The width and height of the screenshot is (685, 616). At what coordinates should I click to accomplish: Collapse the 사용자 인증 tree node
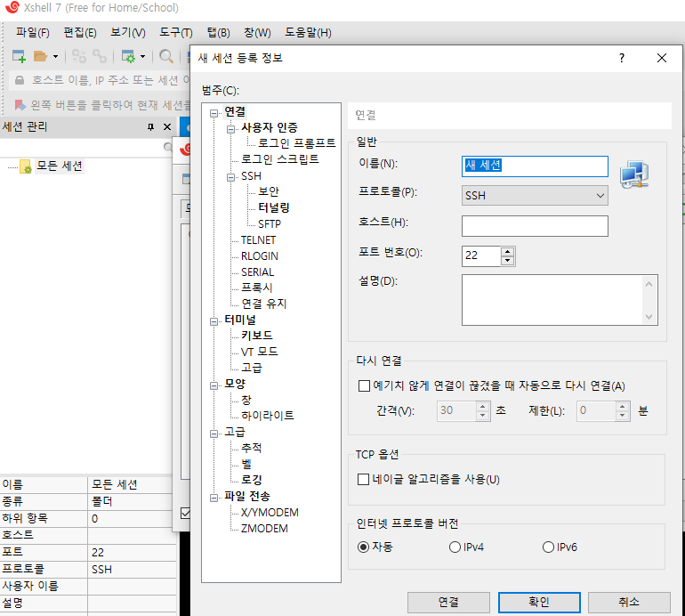pos(230,129)
